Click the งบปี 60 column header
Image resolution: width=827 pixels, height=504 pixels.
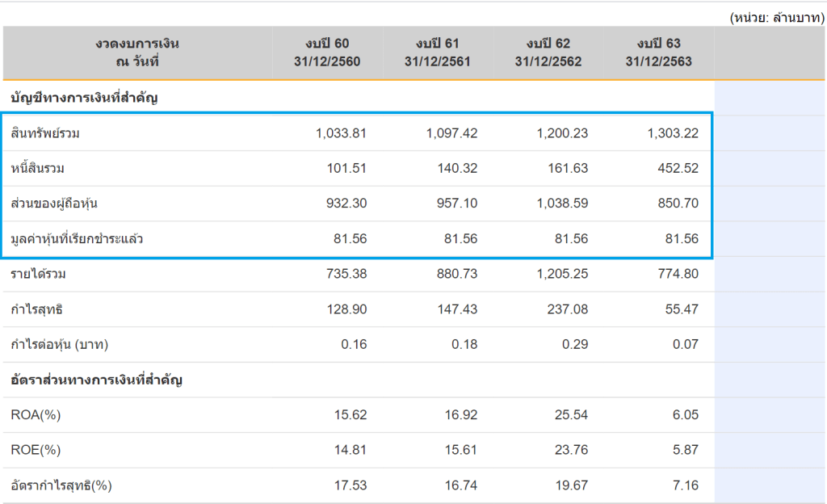tap(327, 52)
